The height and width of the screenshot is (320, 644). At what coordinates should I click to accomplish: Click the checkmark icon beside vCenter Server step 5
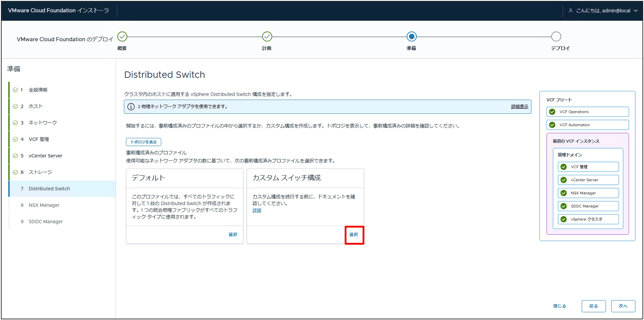pos(15,156)
